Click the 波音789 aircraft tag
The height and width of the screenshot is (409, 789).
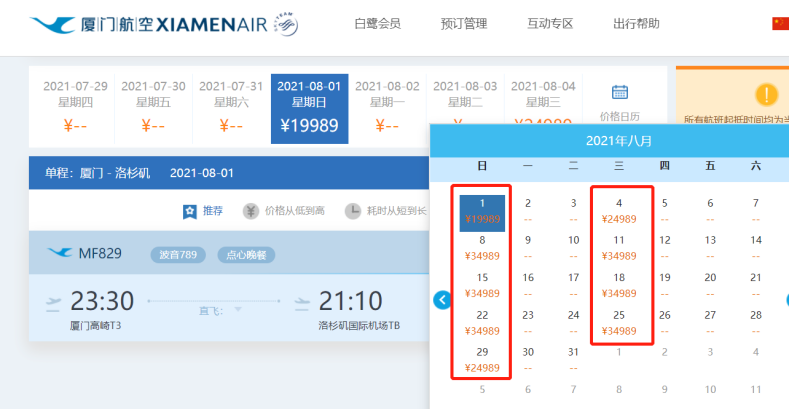(178, 254)
